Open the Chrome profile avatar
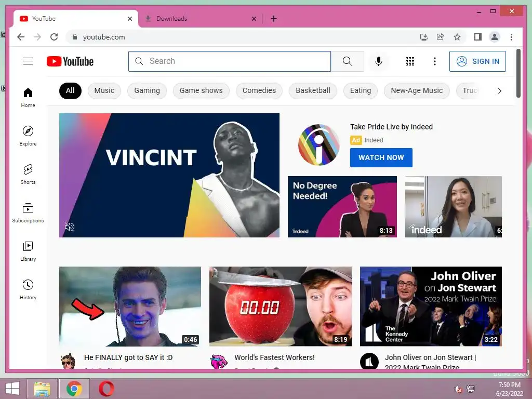This screenshot has height=399, width=532. [x=495, y=37]
